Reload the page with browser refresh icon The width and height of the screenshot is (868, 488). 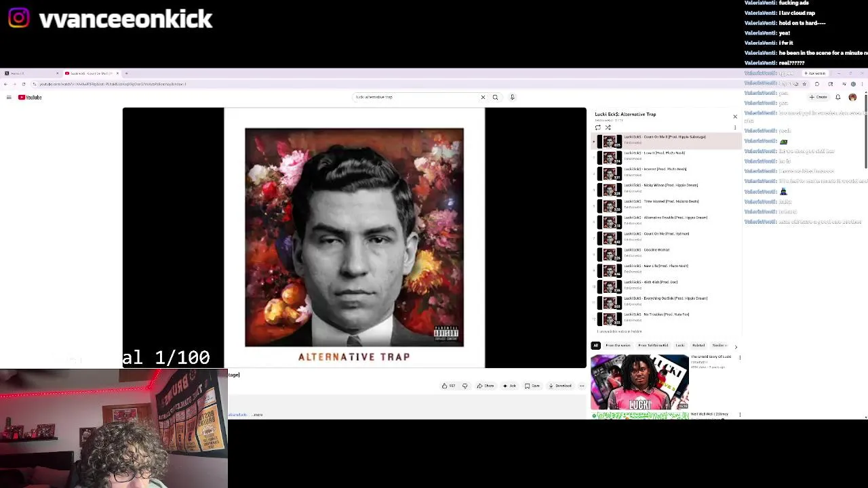(x=24, y=84)
